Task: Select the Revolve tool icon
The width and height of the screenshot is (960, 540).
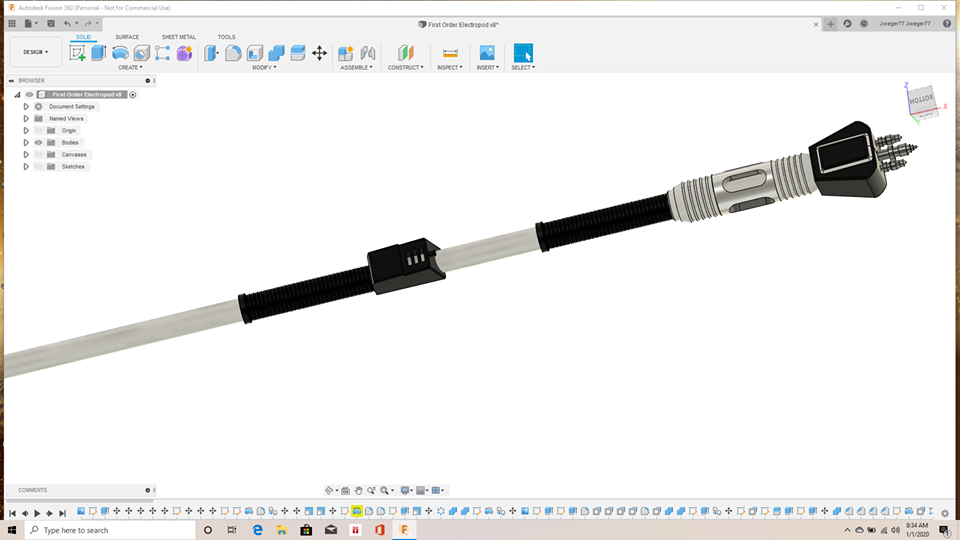Action: [120, 53]
